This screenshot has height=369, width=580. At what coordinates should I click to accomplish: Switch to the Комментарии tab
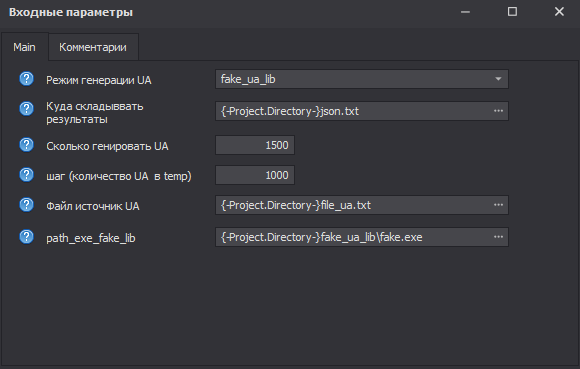tap(93, 47)
